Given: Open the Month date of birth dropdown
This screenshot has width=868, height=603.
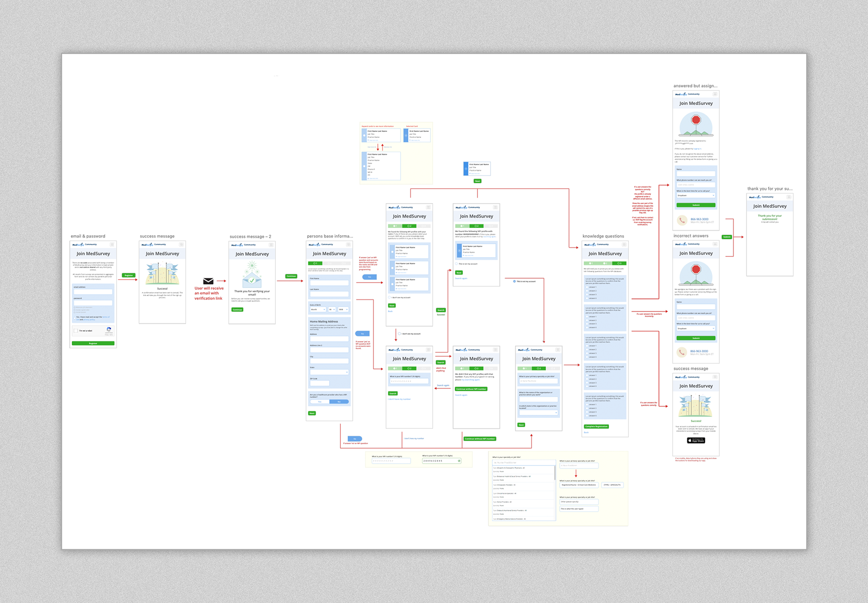Looking at the screenshot, I should tap(317, 309).
